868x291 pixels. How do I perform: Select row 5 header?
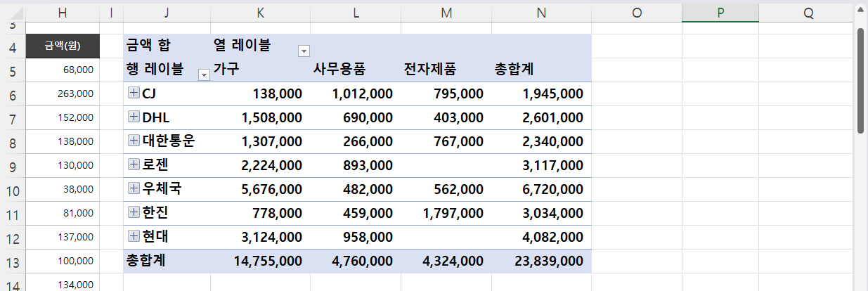[x=12, y=71]
